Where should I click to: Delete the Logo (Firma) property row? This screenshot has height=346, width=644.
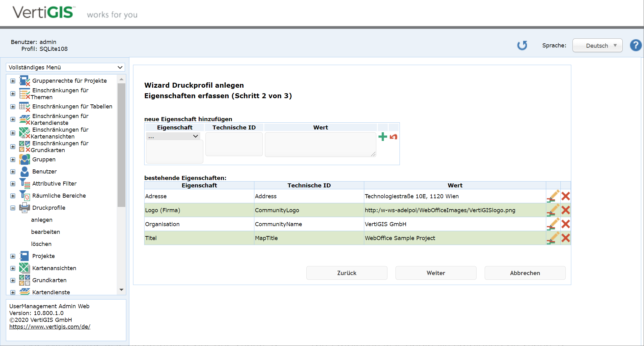coord(565,210)
